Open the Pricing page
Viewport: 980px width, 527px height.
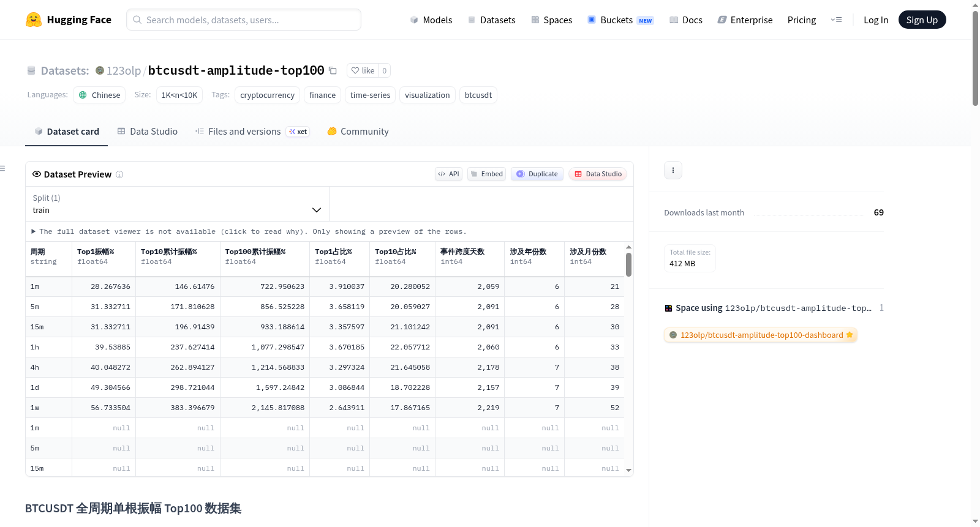tap(802, 20)
